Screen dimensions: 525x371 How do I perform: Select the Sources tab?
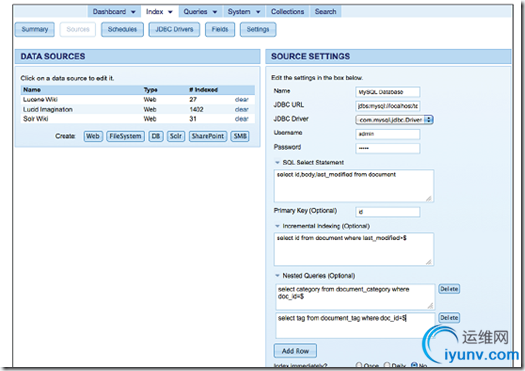pos(78,29)
